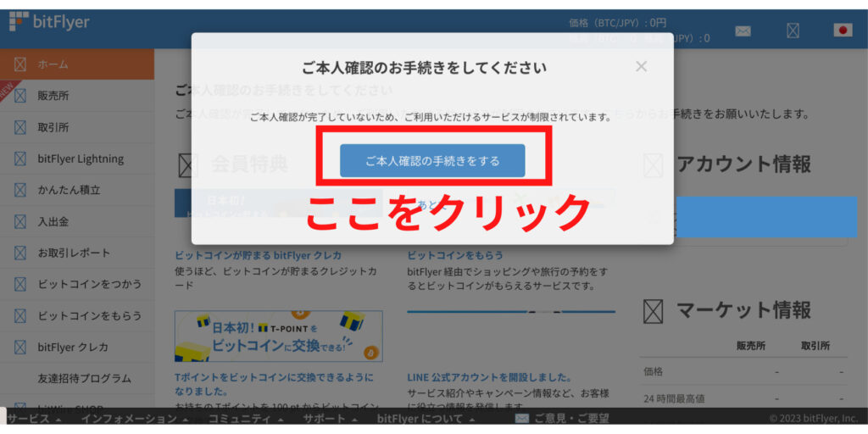Expand the サービス footer menu

(x=34, y=419)
